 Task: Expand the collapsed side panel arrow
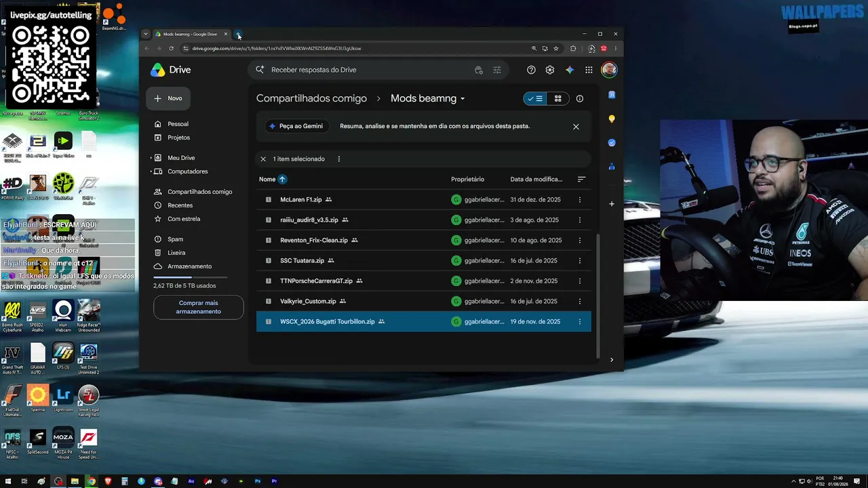tap(612, 360)
